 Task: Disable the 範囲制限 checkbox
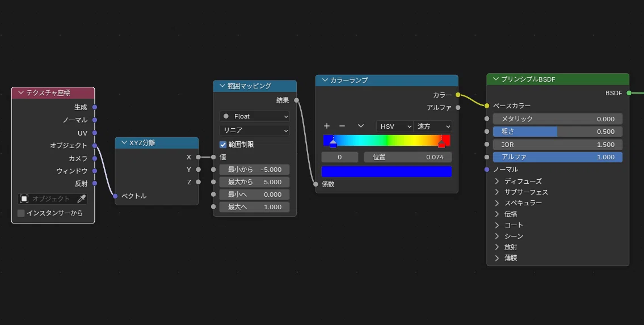tap(223, 145)
